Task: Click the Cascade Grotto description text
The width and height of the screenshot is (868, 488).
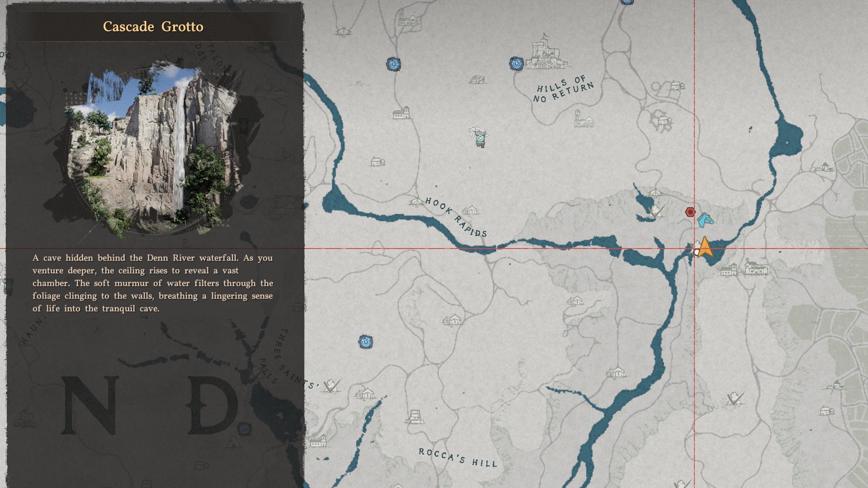Action: 153,283
